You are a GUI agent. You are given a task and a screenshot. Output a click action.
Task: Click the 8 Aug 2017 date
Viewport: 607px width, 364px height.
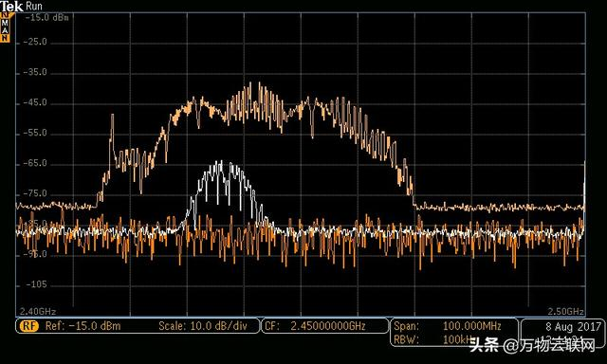(573, 327)
